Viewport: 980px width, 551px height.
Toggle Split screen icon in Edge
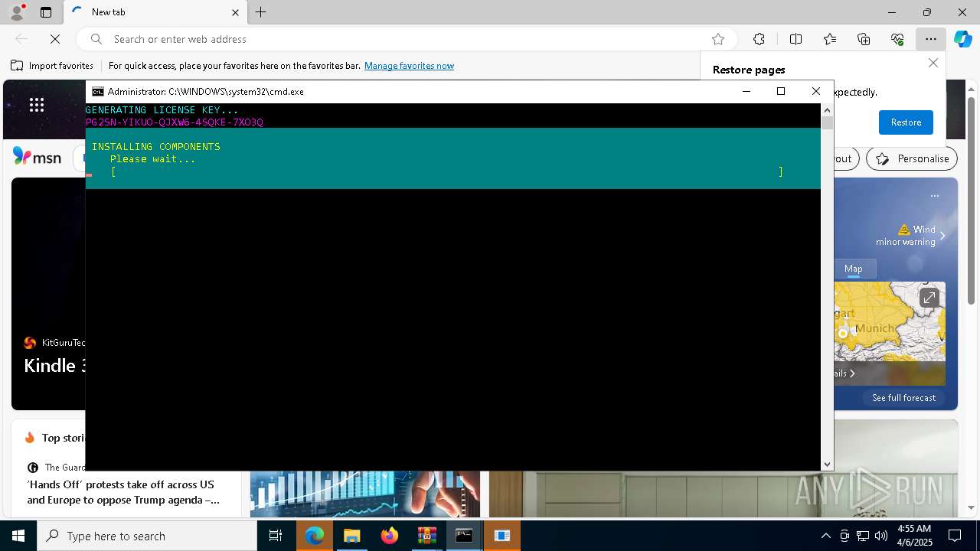pos(795,39)
